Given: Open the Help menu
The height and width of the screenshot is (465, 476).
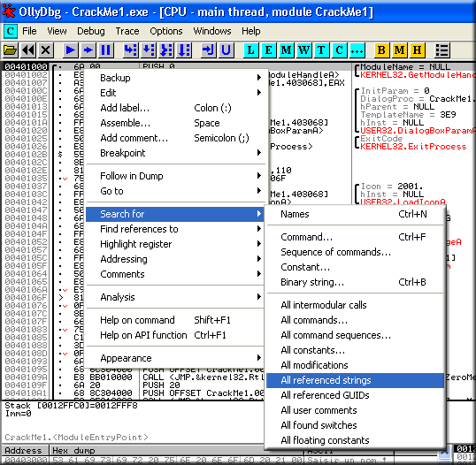Looking at the screenshot, I should click(251, 31).
